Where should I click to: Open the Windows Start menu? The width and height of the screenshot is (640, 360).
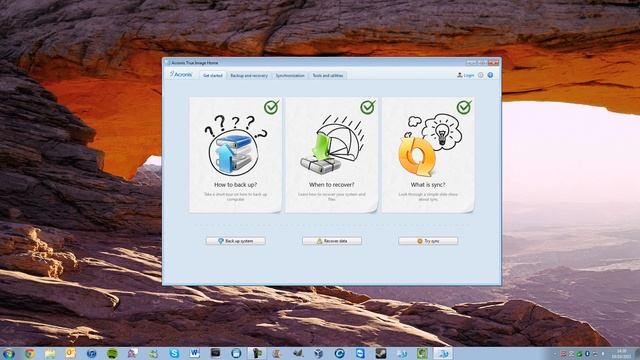[9, 353]
